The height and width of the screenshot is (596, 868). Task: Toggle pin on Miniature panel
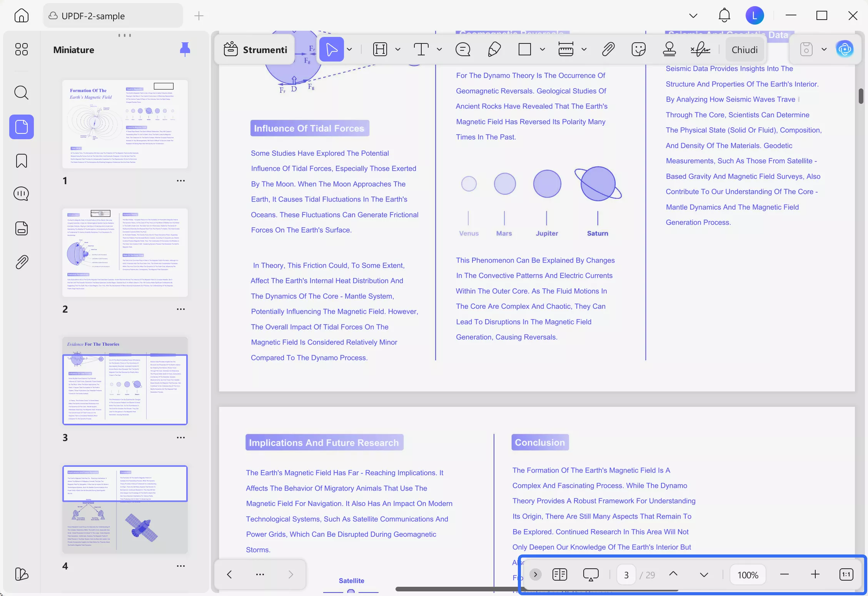185,49
